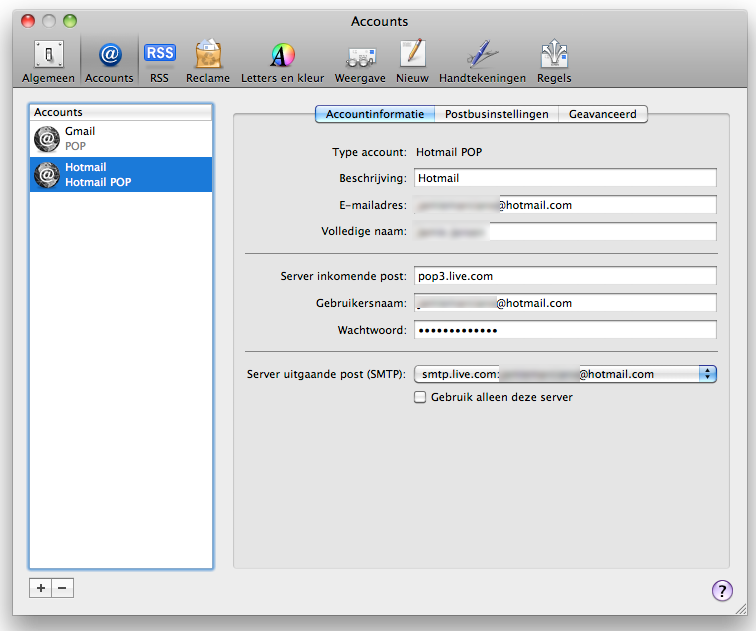Open the Algemeen preferences pane
This screenshot has width=756, height=631.
click(48, 62)
